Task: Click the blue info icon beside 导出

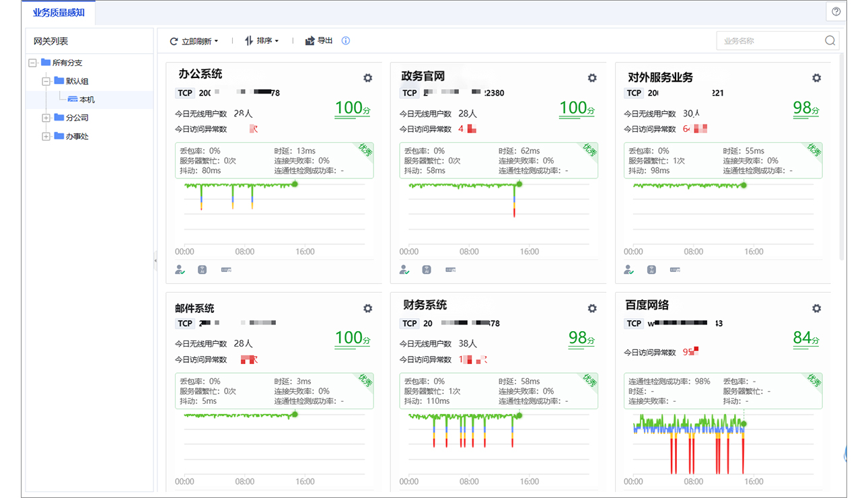Action: tap(346, 41)
